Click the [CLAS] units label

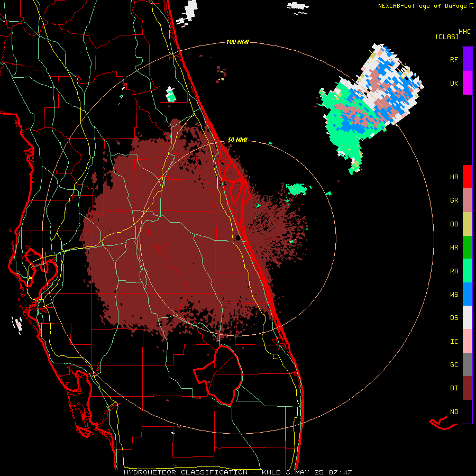point(447,37)
